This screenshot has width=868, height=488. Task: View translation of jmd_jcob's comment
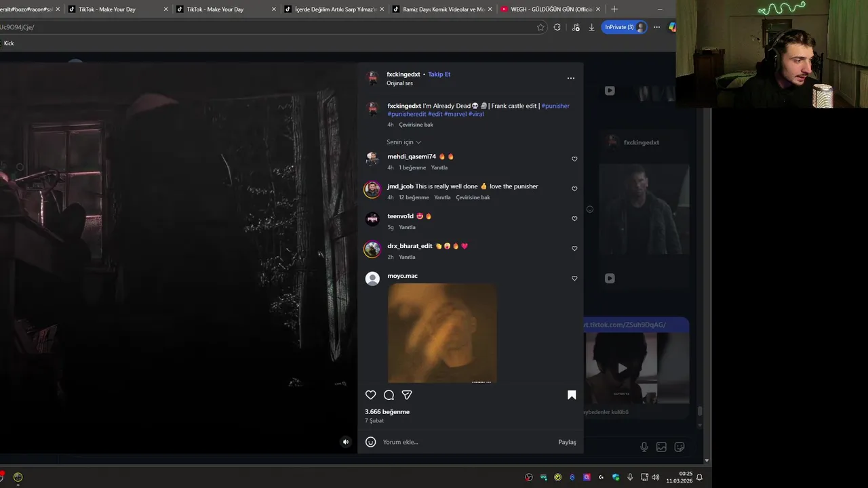pos(473,197)
